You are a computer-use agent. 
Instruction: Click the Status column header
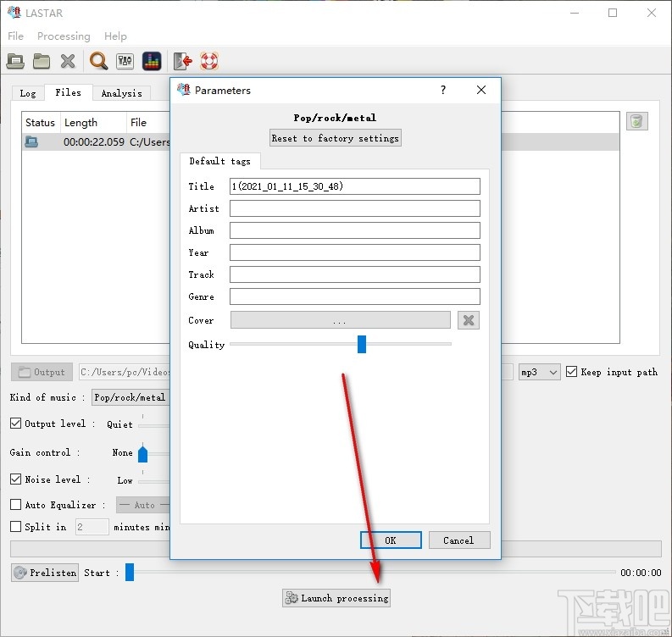coord(41,123)
